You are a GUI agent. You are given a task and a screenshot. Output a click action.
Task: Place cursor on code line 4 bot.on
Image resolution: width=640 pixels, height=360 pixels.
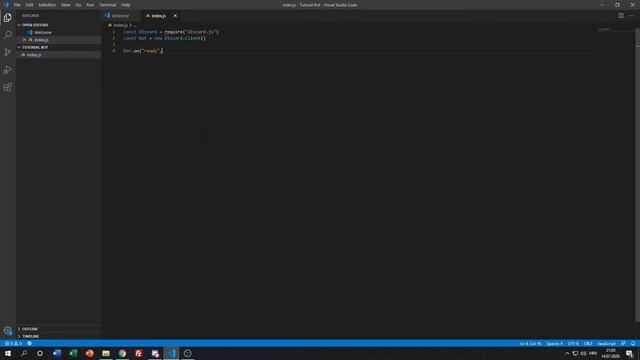143,51
